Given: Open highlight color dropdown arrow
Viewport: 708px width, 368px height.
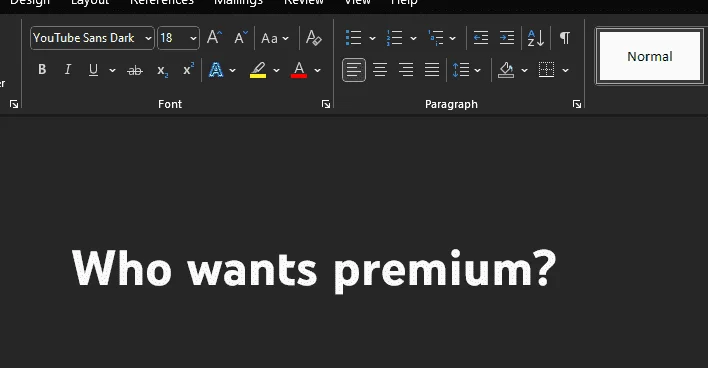Looking at the screenshot, I should [x=276, y=70].
